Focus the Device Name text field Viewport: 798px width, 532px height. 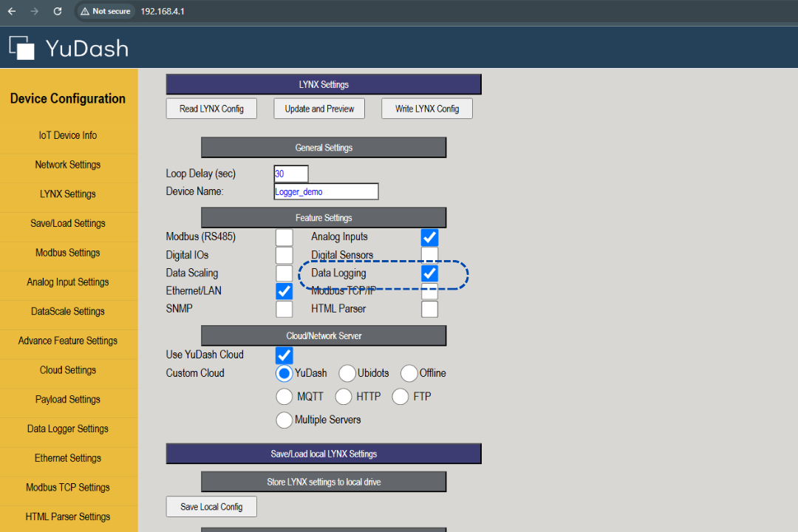tap(326, 191)
